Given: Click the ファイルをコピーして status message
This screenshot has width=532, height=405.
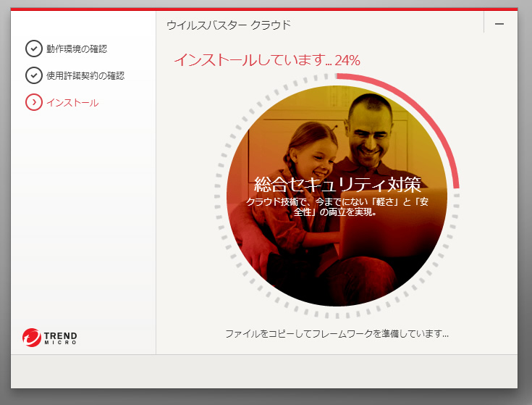Looking at the screenshot, I should click(337, 334).
